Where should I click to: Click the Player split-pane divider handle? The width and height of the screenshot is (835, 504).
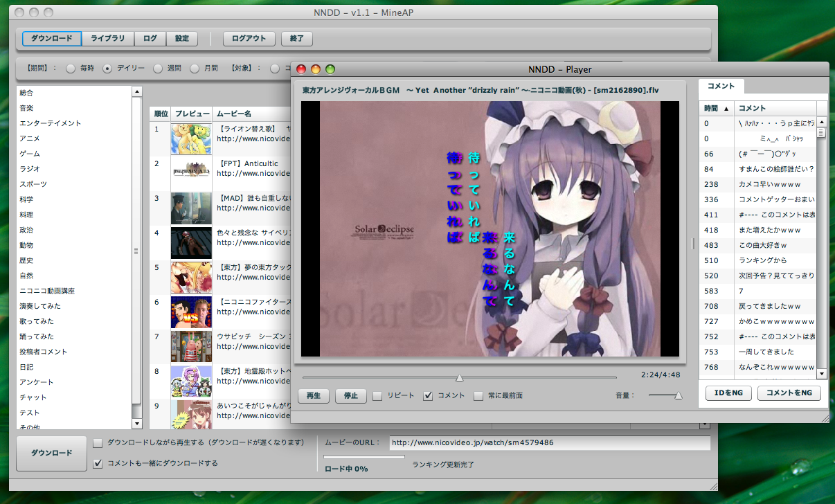pyautogui.click(x=693, y=243)
